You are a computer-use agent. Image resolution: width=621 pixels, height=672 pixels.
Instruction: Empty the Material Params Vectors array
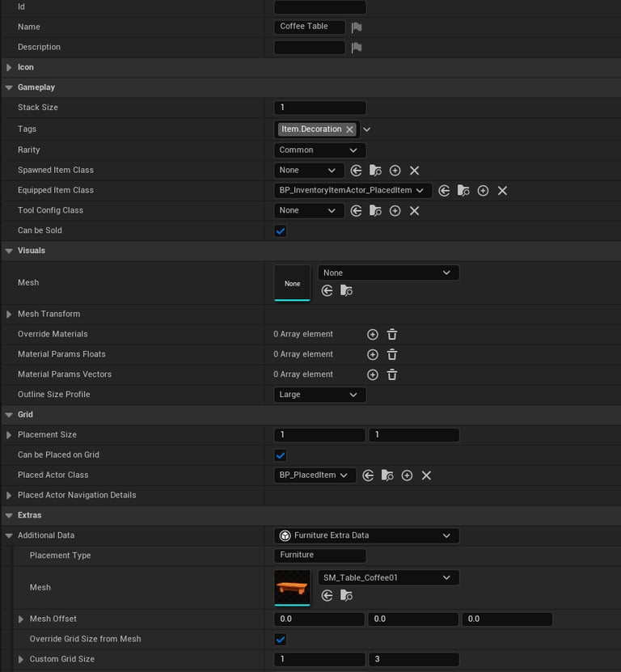click(392, 375)
